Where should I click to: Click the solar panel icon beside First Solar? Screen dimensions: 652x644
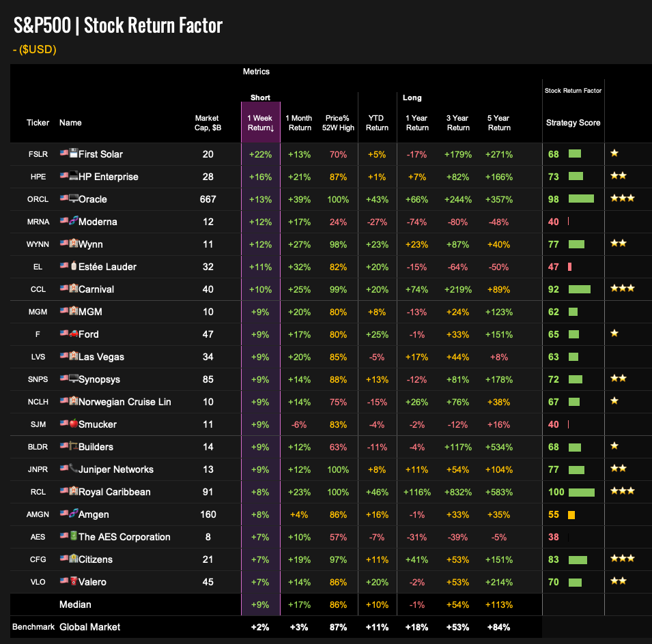74,153
